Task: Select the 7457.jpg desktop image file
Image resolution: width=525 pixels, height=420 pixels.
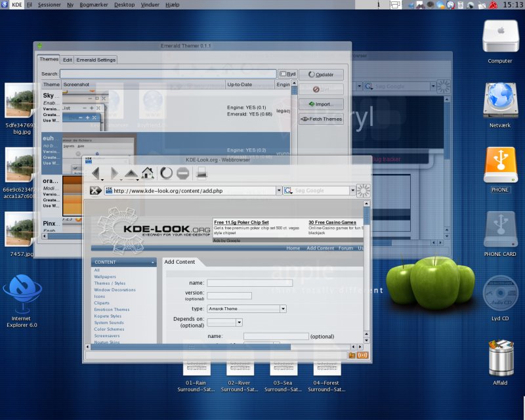Action: click(19, 230)
